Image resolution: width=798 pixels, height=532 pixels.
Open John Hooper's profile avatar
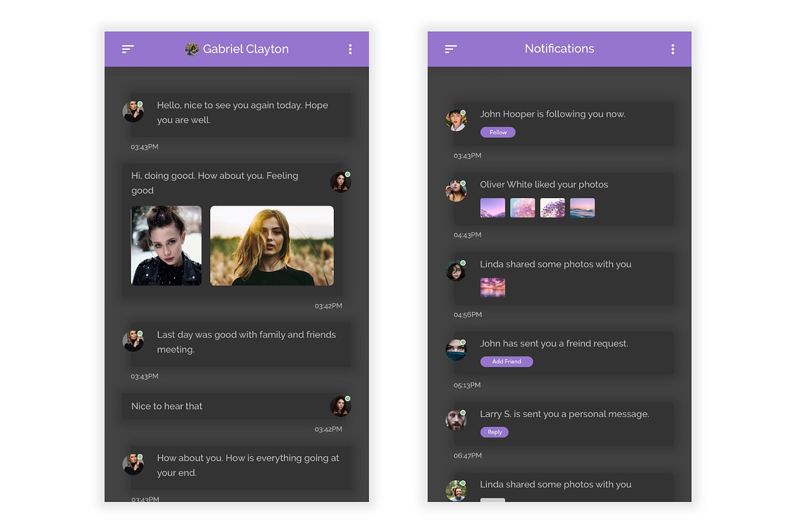[x=456, y=120]
